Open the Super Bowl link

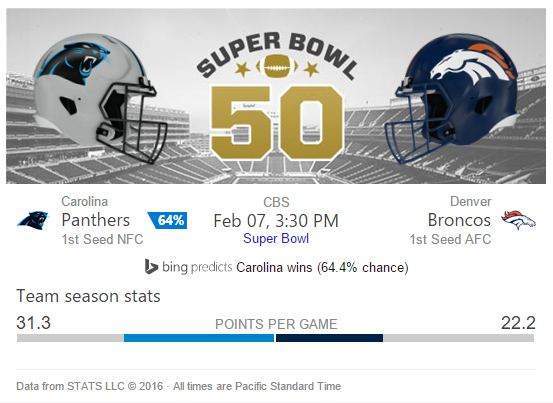click(x=276, y=239)
